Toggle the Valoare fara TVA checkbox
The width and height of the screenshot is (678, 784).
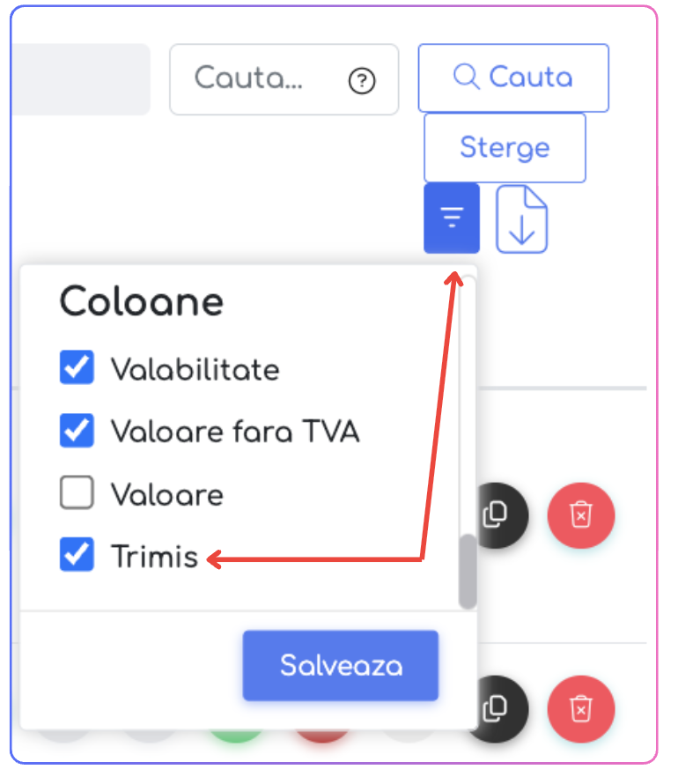point(77,432)
